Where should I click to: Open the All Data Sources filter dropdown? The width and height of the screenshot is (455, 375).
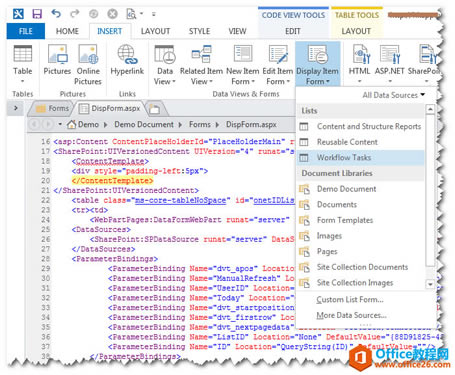(394, 95)
